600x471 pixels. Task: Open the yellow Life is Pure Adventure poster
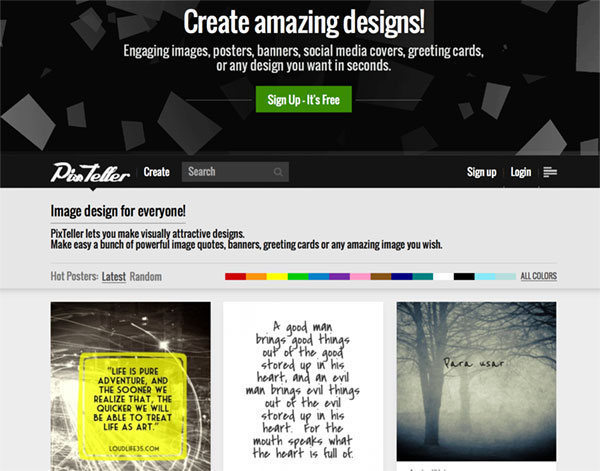130,386
